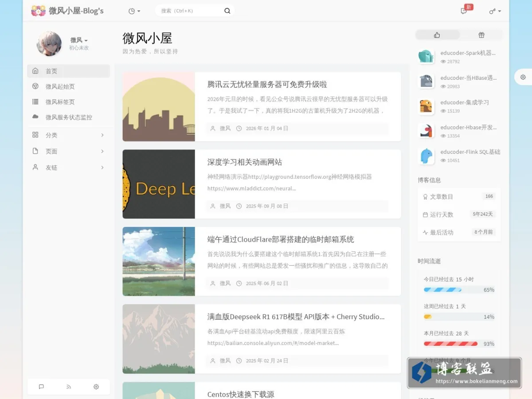The image size is (532, 399).
Task: Click the date 2025 年 06 月 02 日
Action: pyautogui.click(x=267, y=283)
